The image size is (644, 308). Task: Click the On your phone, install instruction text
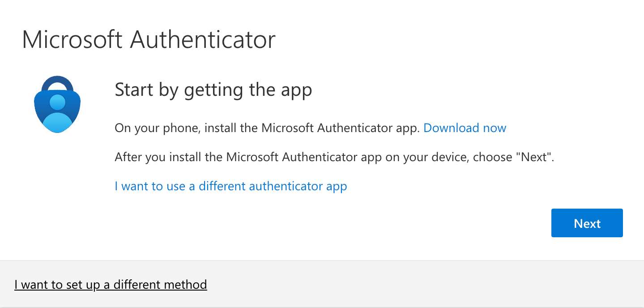pos(267,128)
